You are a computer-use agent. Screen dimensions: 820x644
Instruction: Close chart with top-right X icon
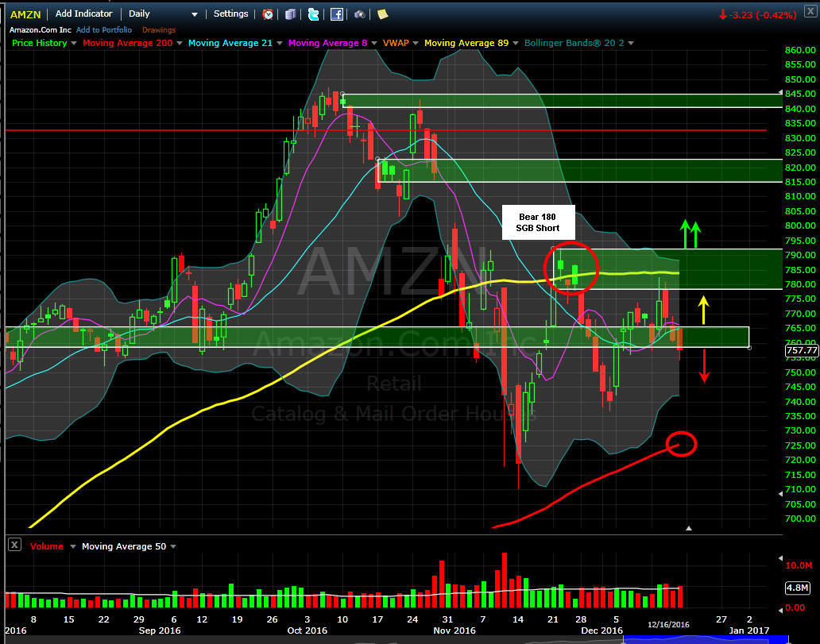pyautogui.click(x=810, y=10)
